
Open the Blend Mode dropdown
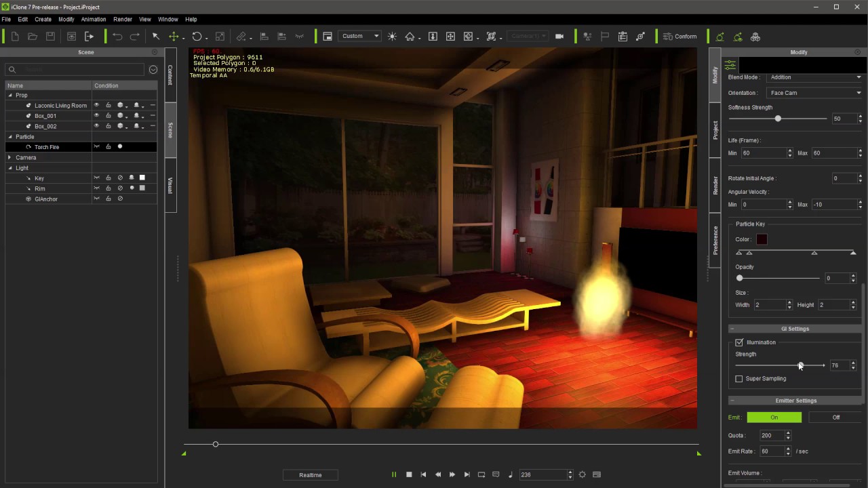(x=815, y=77)
